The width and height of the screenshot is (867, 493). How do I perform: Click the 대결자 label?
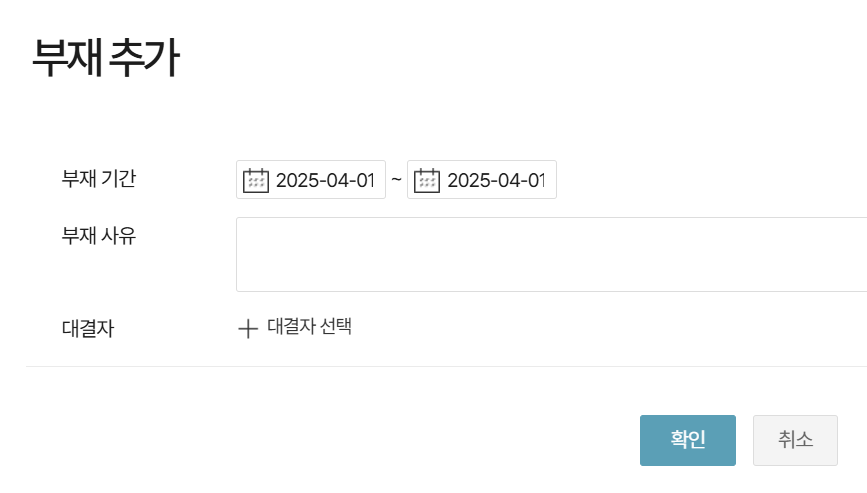pyautogui.click(x=88, y=328)
